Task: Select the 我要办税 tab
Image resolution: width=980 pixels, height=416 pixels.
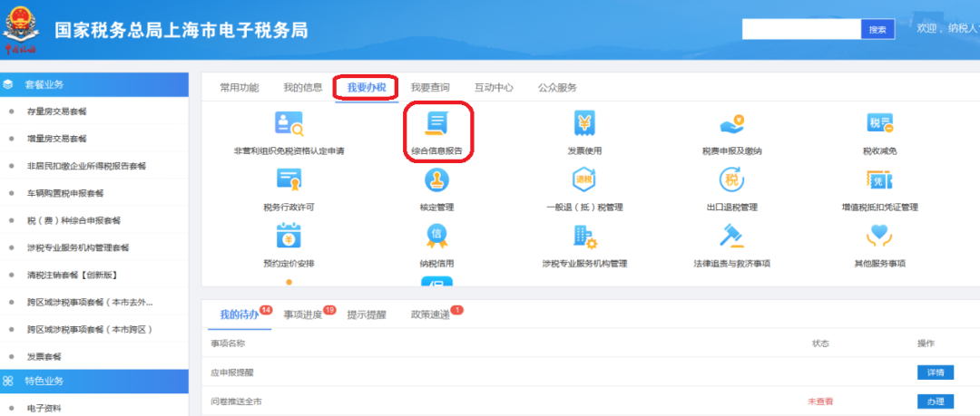Action: click(x=367, y=87)
